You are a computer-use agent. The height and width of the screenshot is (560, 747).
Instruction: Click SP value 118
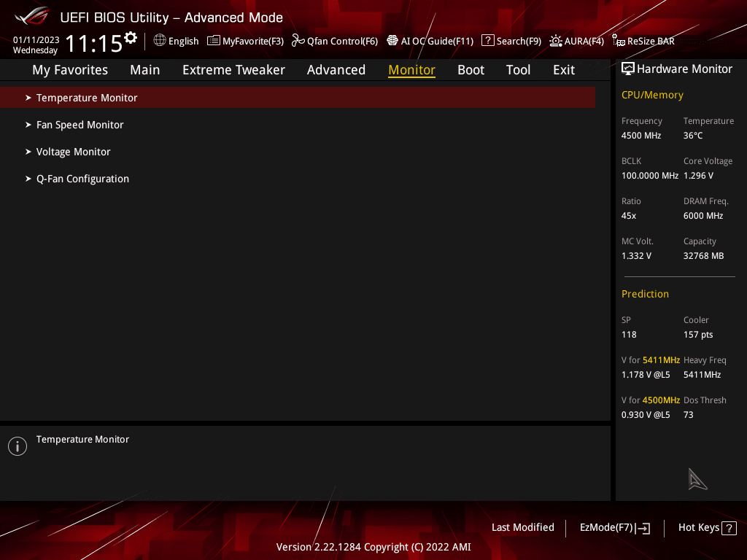click(629, 335)
